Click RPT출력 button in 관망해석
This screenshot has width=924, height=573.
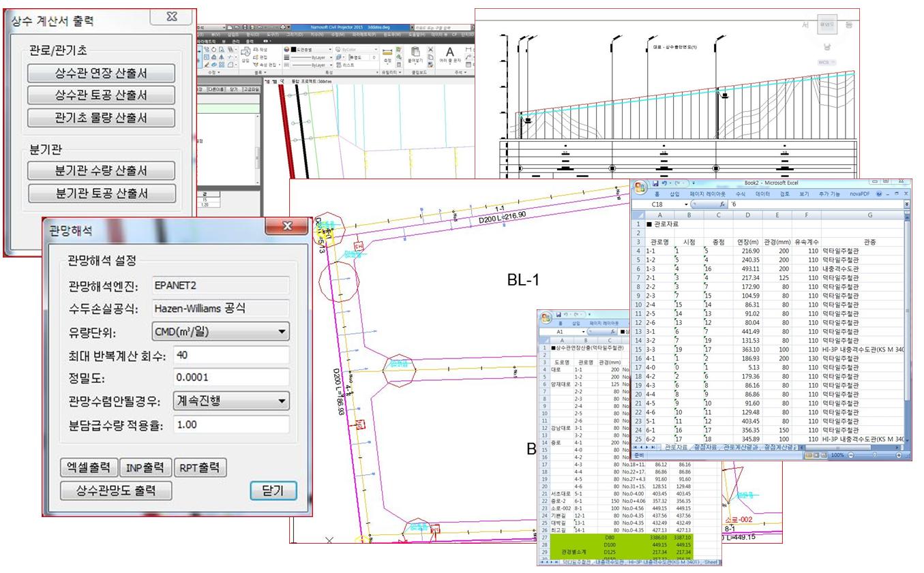(x=199, y=467)
